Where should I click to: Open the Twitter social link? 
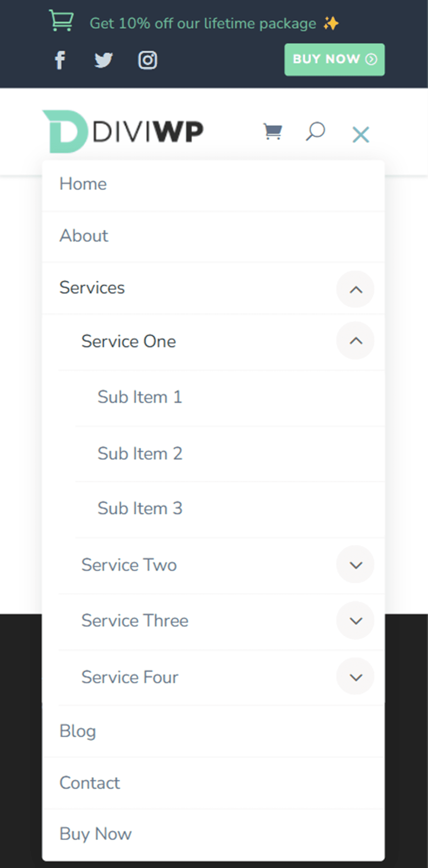pos(103,60)
